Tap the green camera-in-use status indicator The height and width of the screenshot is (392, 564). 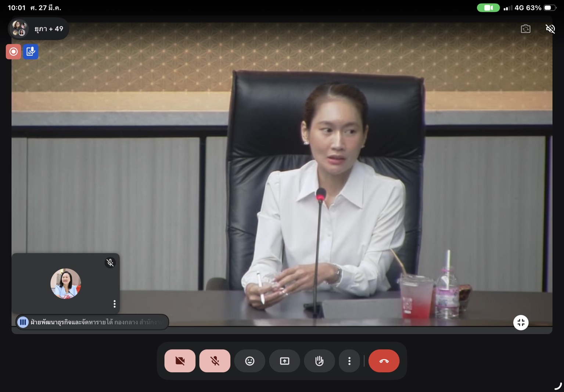point(488,8)
